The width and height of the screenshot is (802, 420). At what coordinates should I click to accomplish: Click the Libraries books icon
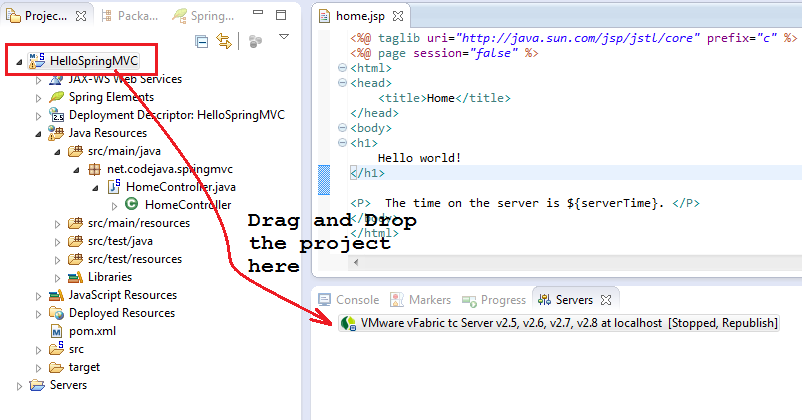(x=75, y=277)
